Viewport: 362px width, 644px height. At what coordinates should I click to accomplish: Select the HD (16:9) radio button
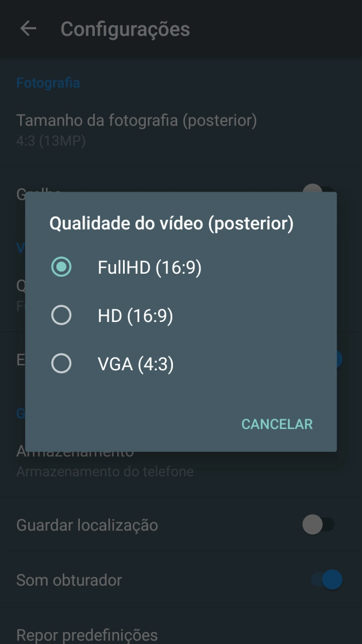click(x=61, y=315)
